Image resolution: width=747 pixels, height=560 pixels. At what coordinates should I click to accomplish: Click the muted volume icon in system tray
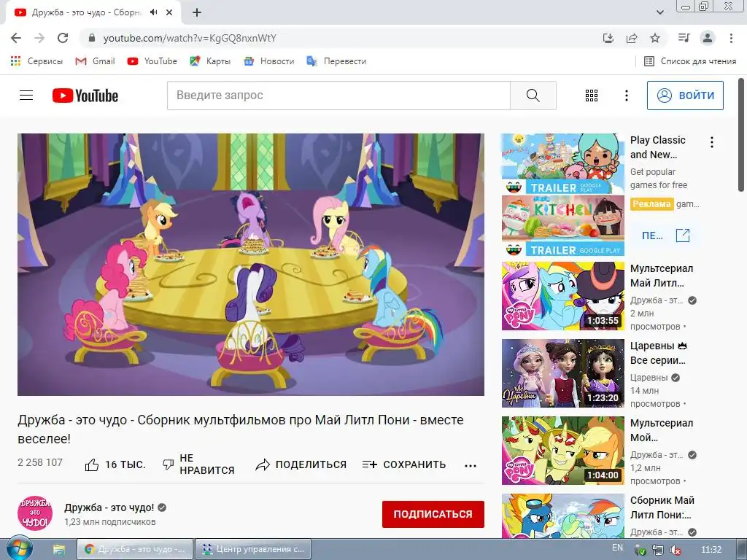point(675,550)
